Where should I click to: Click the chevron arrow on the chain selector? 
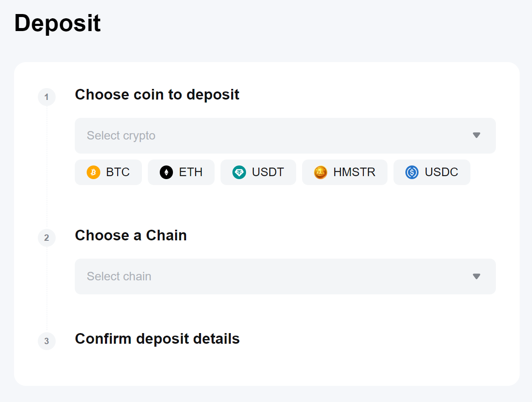(476, 277)
